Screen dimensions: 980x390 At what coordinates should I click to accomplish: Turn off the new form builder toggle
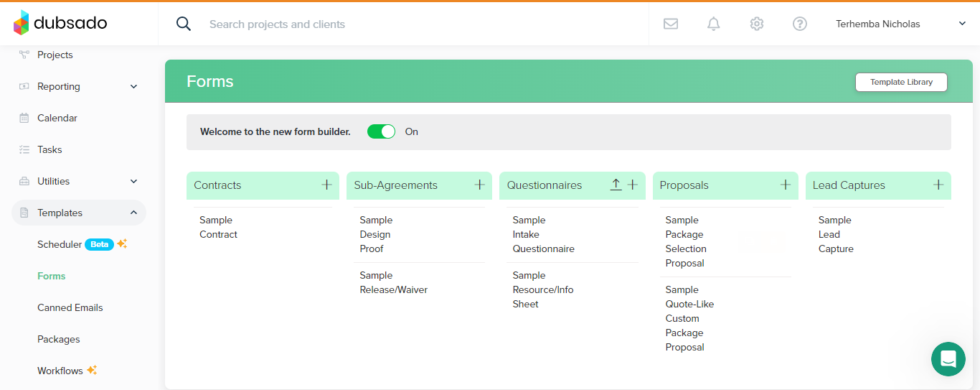click(x=381, y=131)
